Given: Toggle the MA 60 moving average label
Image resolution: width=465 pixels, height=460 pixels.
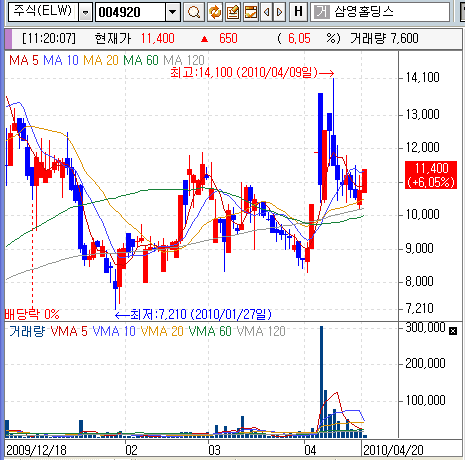Looking at the screenshot, I should (141, 60).
